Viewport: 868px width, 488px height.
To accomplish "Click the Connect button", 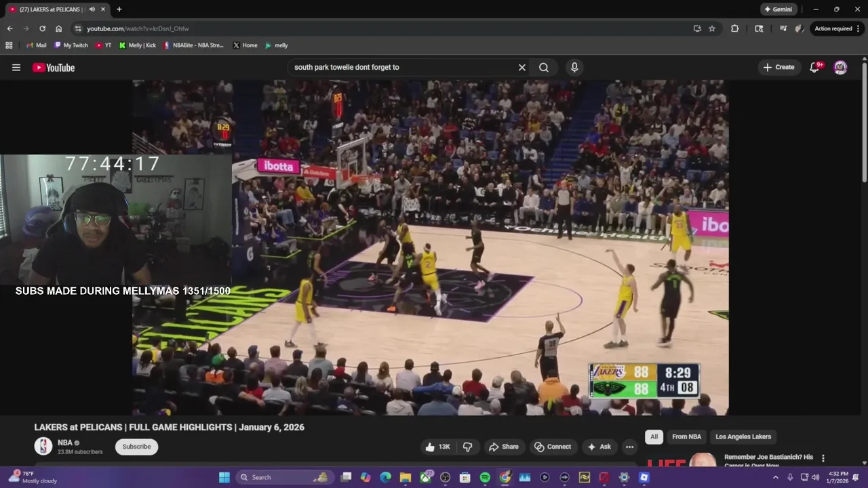I will coord(553,447).
